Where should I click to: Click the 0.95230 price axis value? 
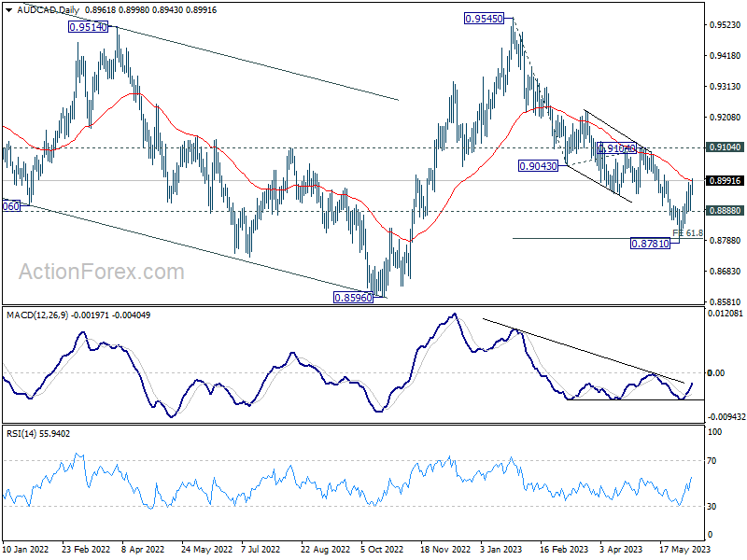[726, 25]
